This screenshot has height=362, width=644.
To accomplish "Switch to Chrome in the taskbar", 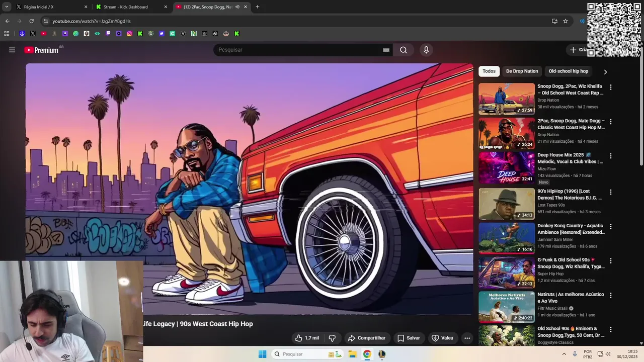I will point(367,354).
